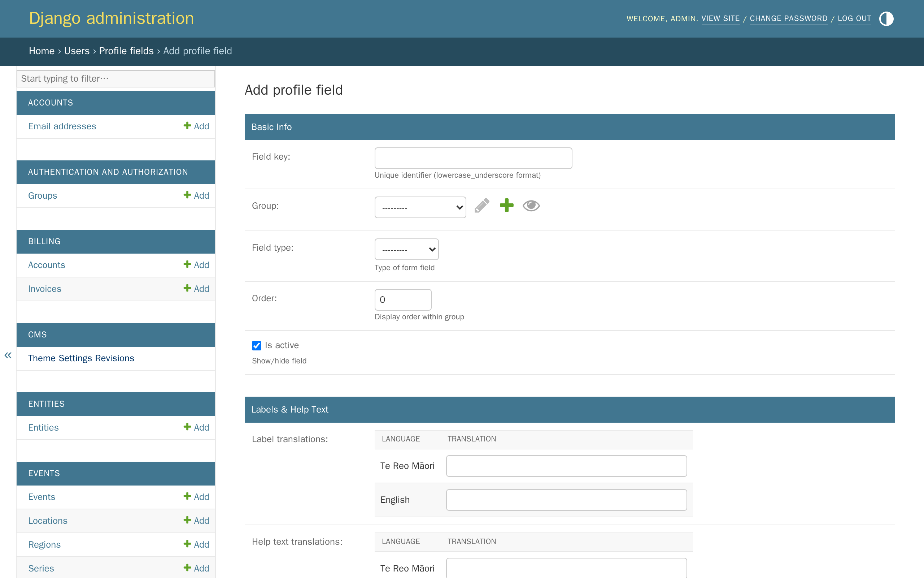Viewport: 924px width, 578px height.
Task: Click the Log out link
Action: tap(854, 18)
